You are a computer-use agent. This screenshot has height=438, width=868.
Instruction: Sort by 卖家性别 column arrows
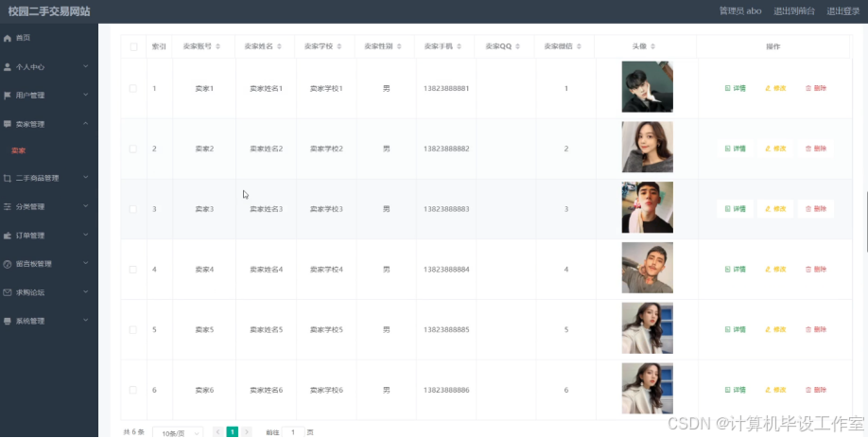[x=399, y=46]
